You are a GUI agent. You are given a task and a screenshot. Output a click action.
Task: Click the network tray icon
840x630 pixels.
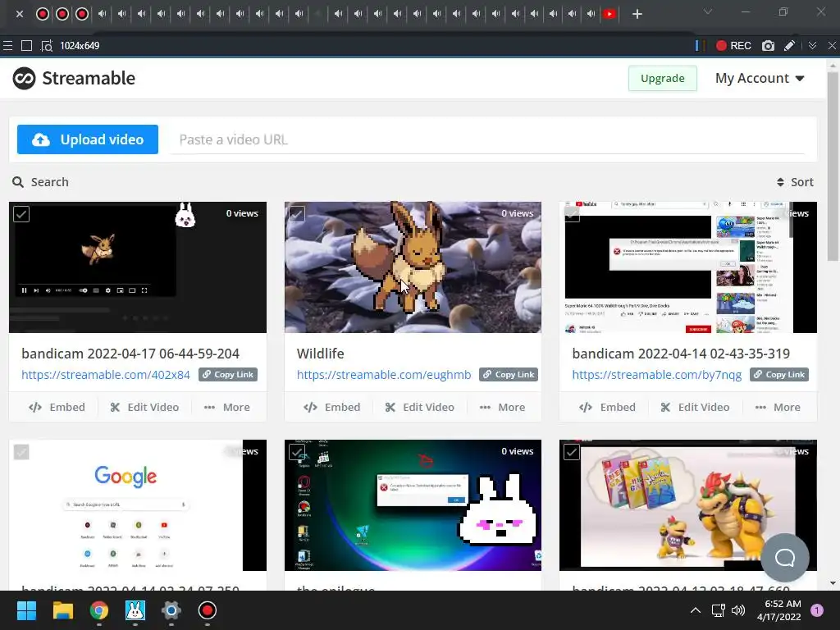tap(718, 610)
